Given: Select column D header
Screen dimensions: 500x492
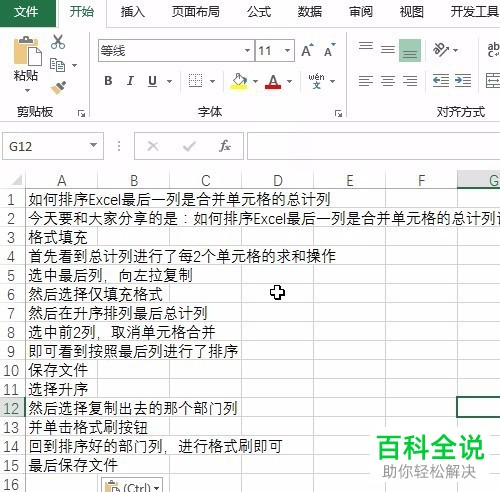Looking at the screenshot, I should point(278,180).
